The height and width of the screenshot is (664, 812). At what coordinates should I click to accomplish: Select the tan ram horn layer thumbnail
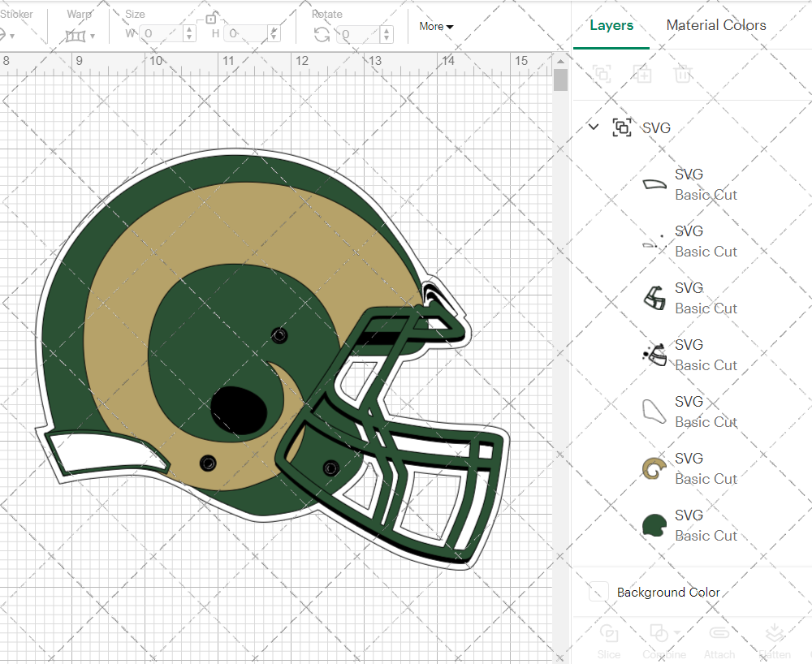tap(654, 468)
